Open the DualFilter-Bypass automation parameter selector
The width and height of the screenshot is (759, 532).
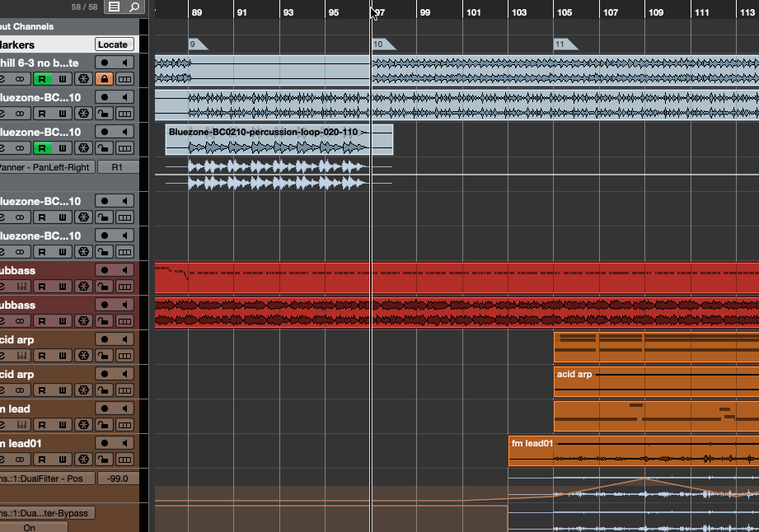tap(47, 513)
